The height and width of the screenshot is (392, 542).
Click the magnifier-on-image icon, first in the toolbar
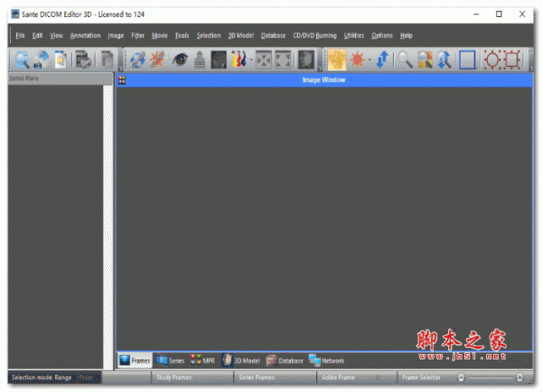coord(22,60)
